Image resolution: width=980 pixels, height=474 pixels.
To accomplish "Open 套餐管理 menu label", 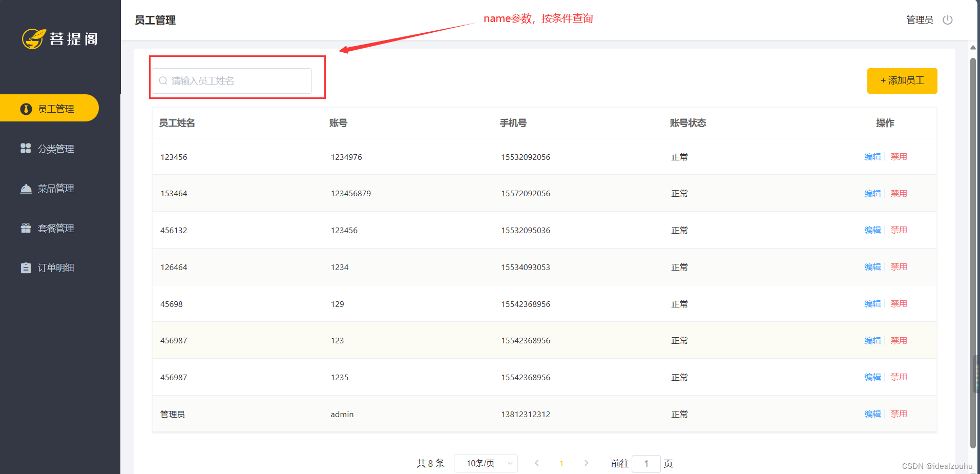I will coord(56,228).
